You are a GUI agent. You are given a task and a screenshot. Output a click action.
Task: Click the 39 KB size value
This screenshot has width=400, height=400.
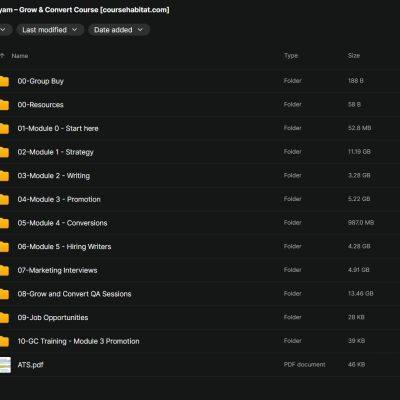[x=357, y=341]
